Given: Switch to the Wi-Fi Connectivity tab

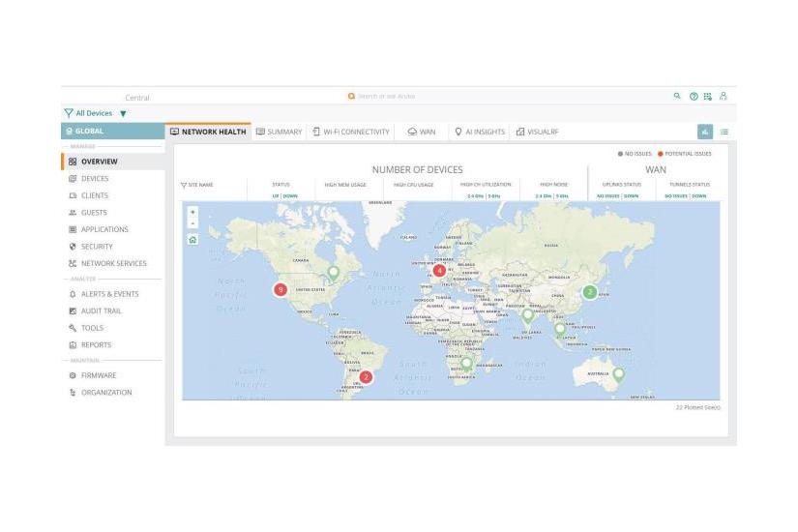Looking at the screenshot, I should coord(351,132).
